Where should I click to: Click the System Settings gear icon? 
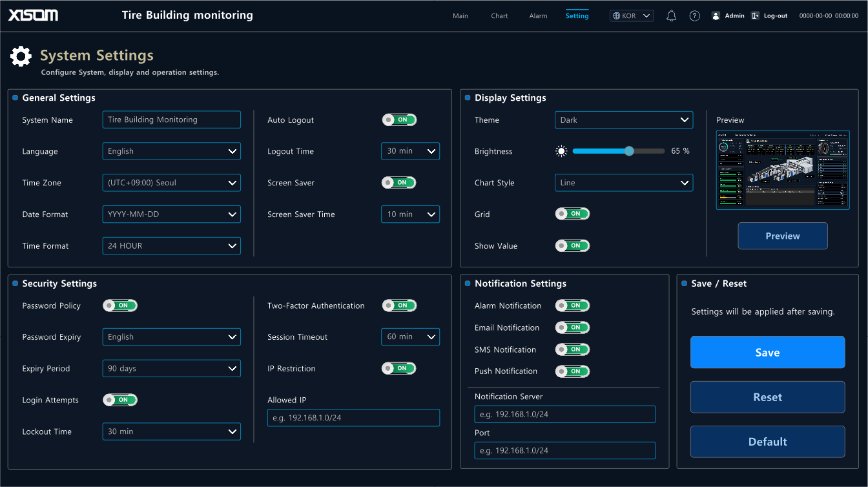(21, 56)
